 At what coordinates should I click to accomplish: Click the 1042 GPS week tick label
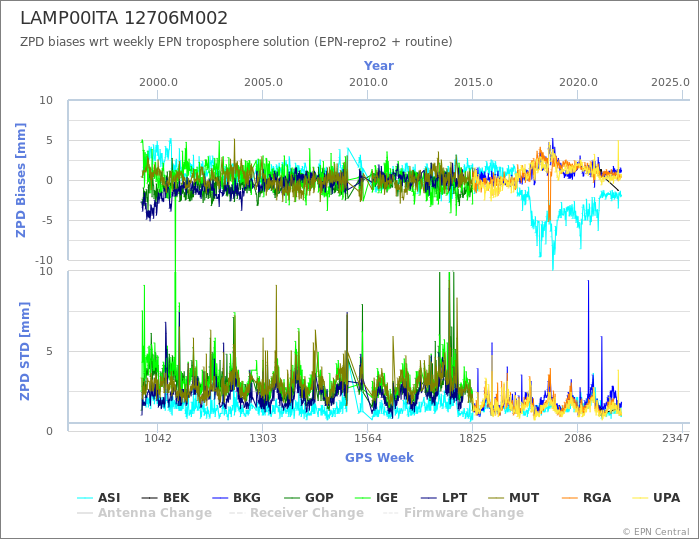click(x=158, y=438)
